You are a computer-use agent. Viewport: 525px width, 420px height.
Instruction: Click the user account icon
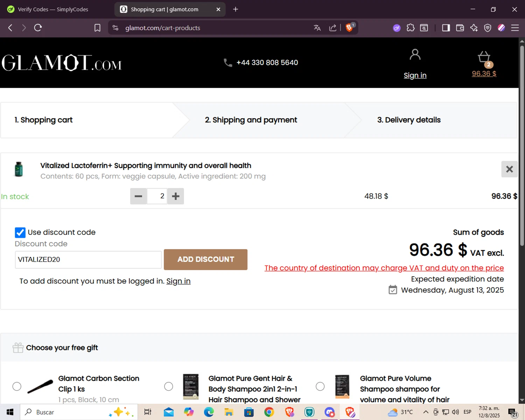[415, 55]
